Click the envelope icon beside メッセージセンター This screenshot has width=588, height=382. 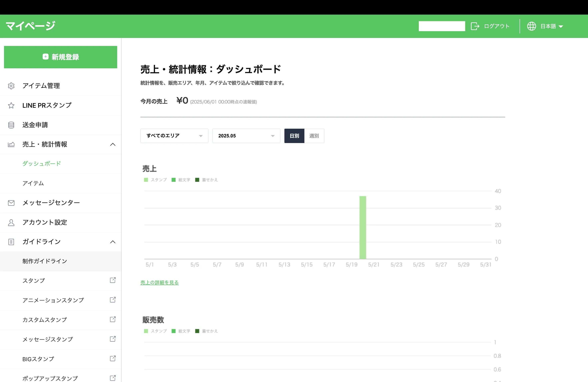[11, 203]
